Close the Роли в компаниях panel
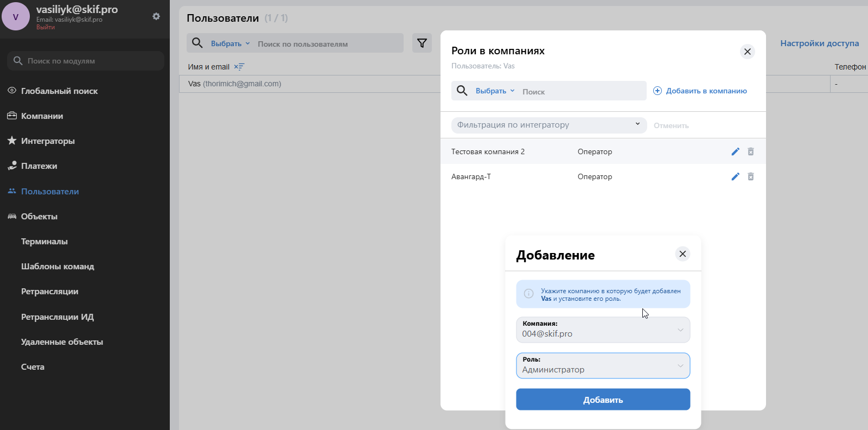868x430 pixels. pyautogui.click(x=747, y=52)
